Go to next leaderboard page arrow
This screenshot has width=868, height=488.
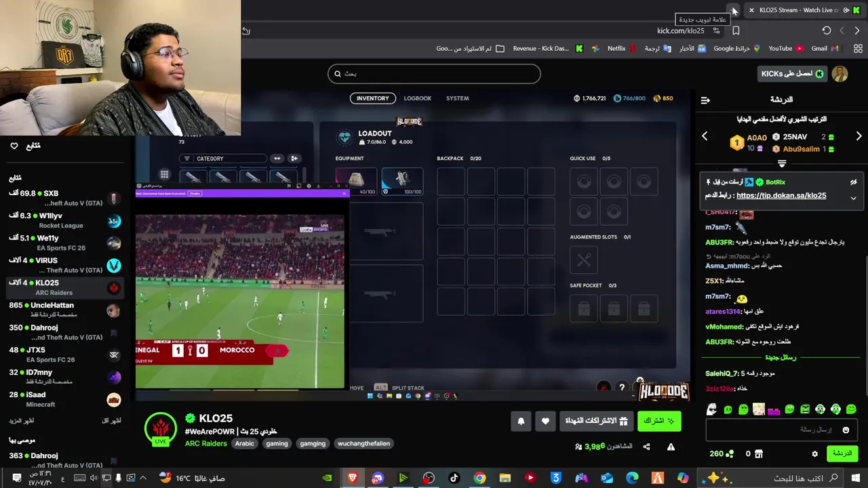tap(859, 136)
